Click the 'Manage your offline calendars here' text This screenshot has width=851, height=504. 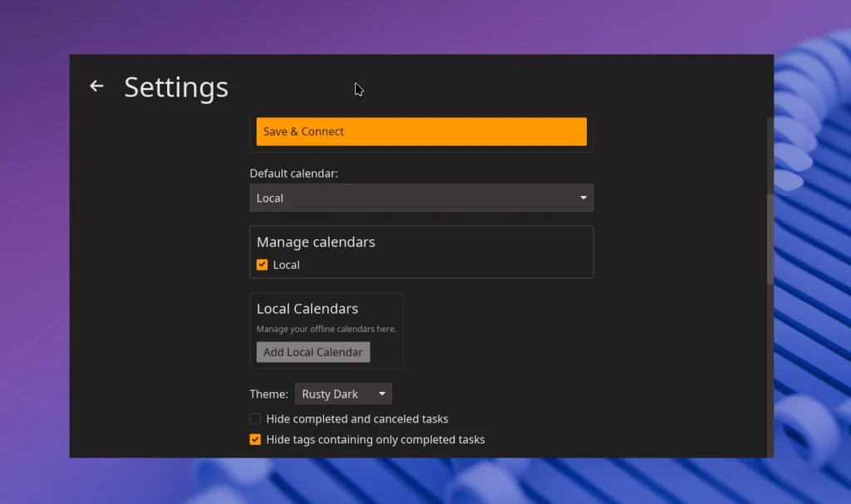click(x=327, y=330)
